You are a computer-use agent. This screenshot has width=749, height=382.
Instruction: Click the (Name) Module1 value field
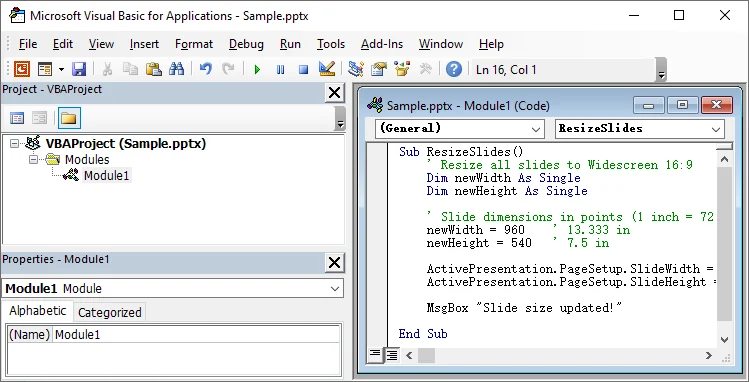pos(196,335)
